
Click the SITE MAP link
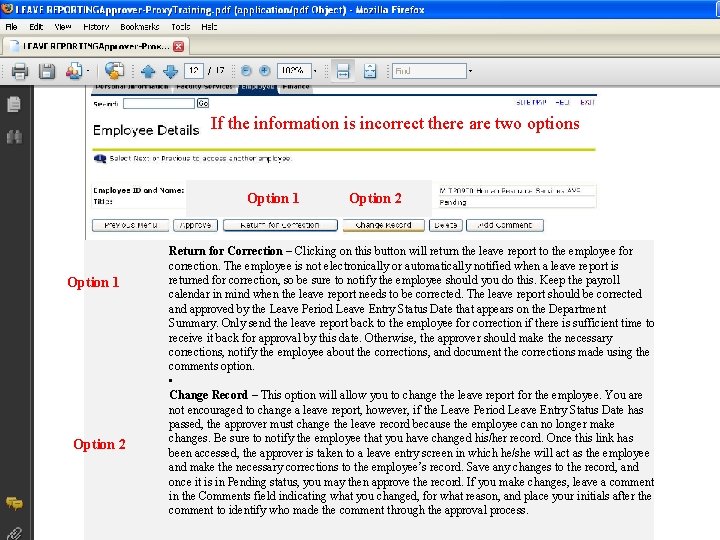click(531, 102)
